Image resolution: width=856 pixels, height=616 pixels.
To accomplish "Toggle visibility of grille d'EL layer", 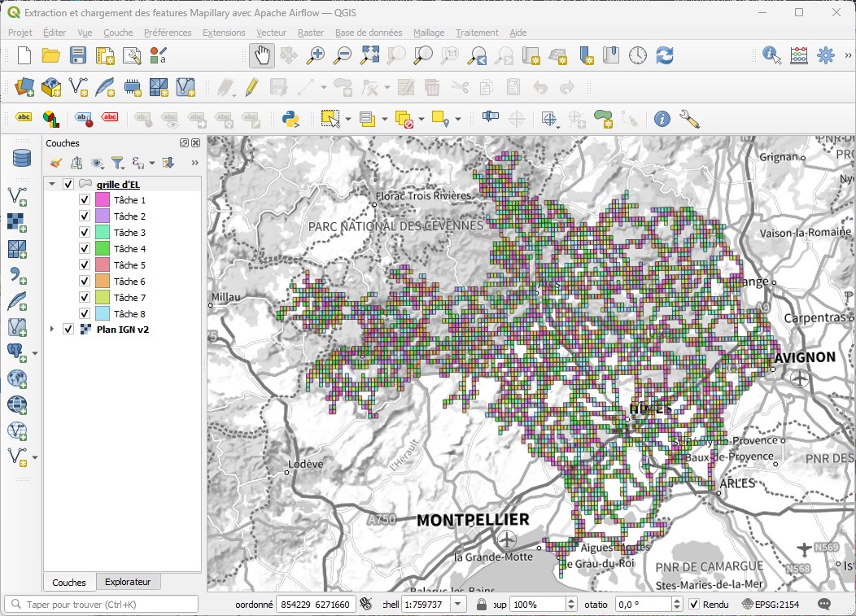I will (x=68, y=184).
